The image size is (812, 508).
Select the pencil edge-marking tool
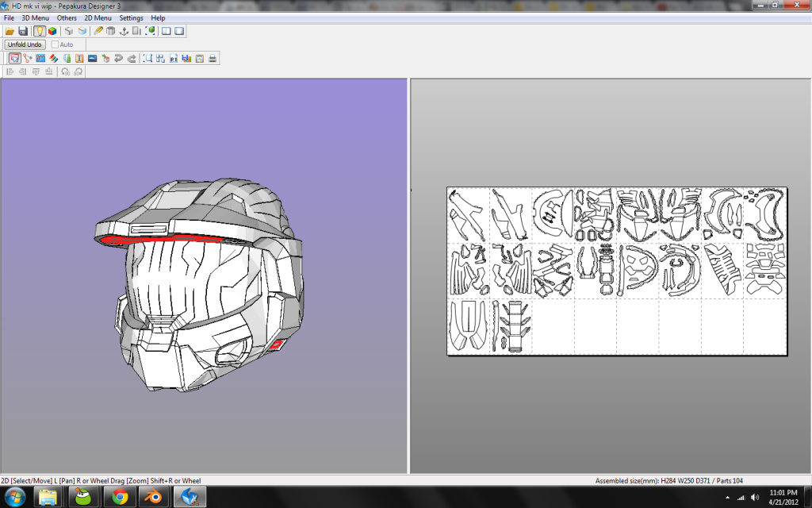[98, 31]
